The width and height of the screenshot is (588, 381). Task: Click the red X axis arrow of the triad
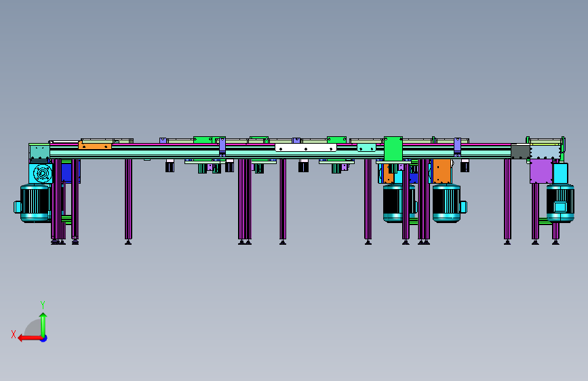tap(30, 338)
